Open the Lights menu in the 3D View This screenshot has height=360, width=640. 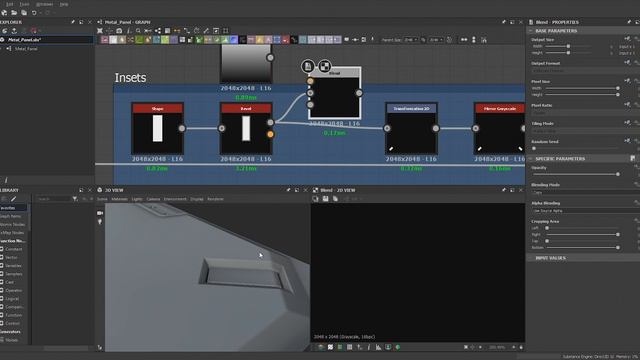point(137,199)
